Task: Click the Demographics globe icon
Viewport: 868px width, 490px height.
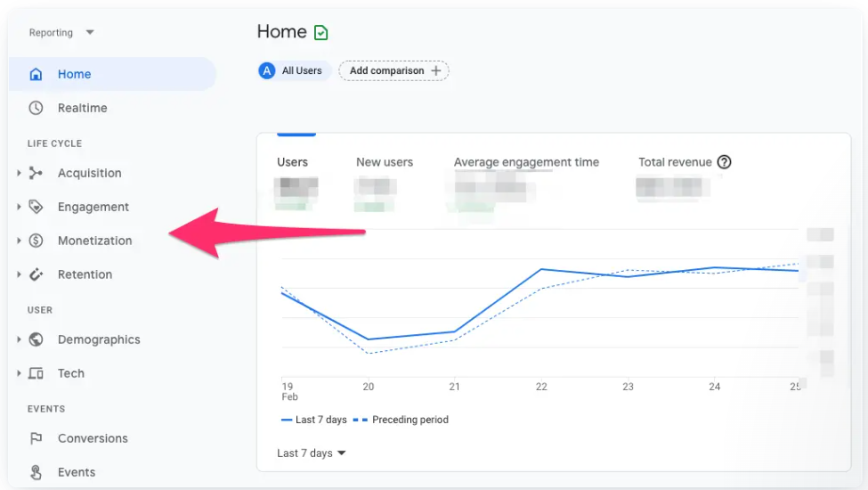Action: click(36, 339)
